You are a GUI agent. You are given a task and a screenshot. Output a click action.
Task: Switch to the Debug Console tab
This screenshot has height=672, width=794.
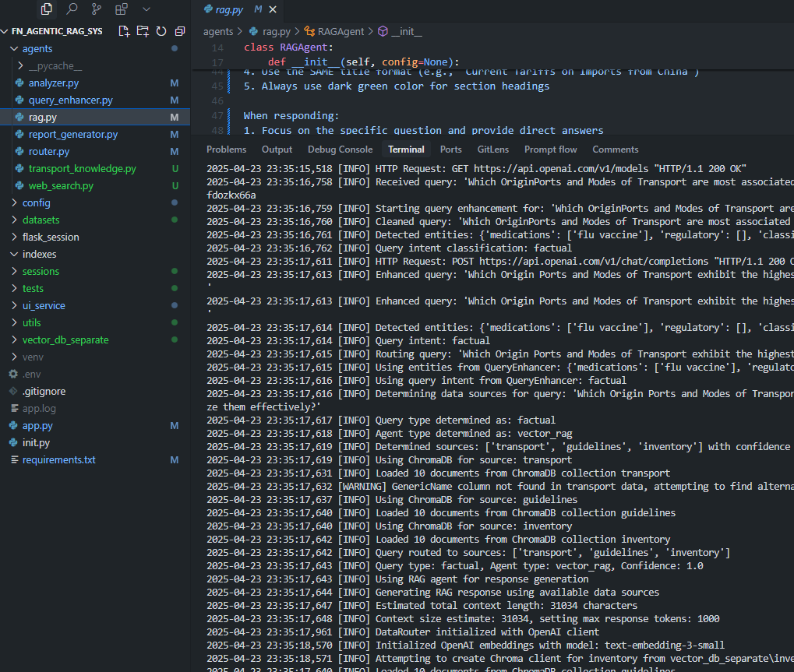pos(341,150)
